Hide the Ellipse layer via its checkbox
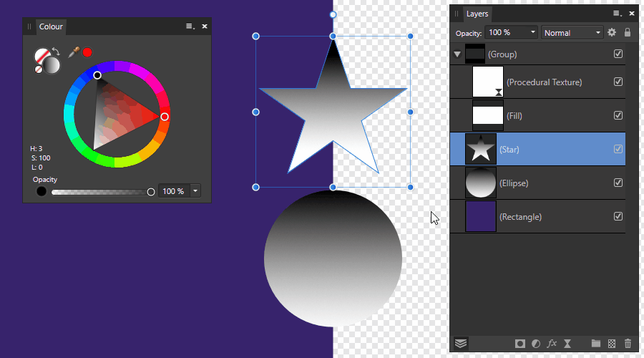This screenshot has width=644, height=358. (618, 183)
